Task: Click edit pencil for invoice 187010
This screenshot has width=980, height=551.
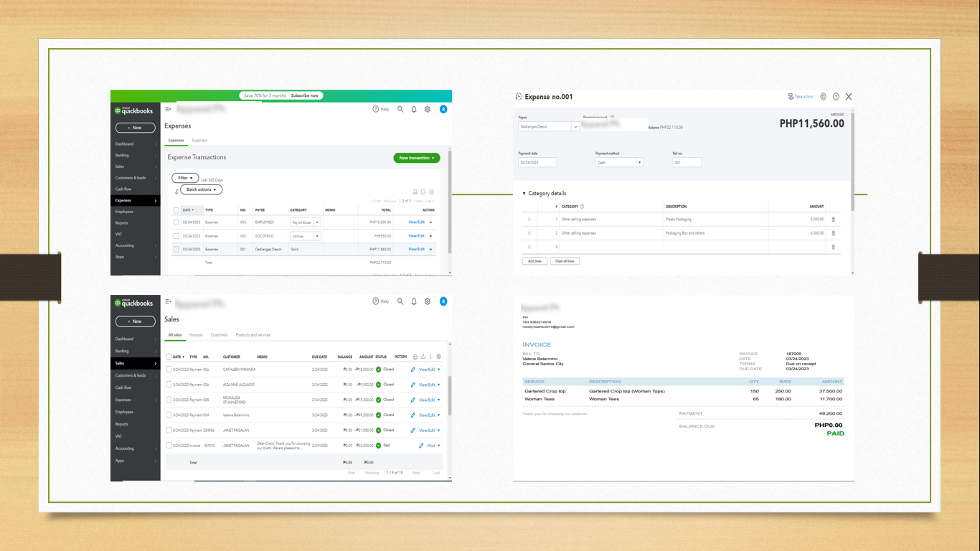Action: point(421,446)
